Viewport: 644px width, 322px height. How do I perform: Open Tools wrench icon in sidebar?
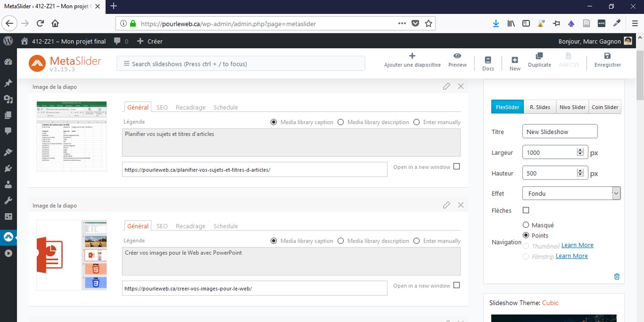[8, 200]
